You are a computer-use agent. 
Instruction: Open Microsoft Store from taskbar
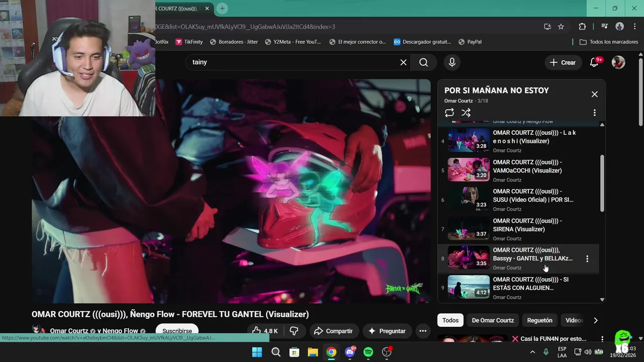294,352
